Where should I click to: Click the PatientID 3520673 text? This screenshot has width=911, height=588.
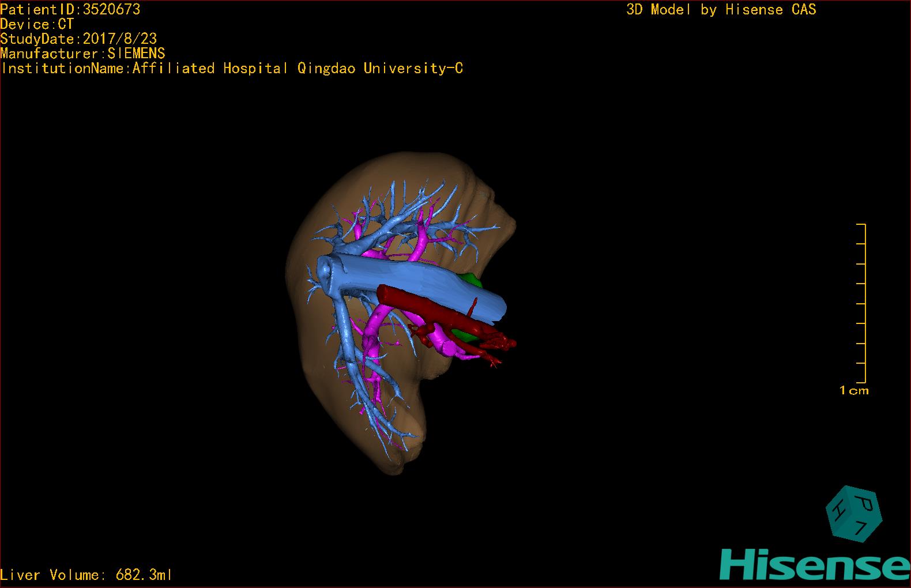(70, 9)
